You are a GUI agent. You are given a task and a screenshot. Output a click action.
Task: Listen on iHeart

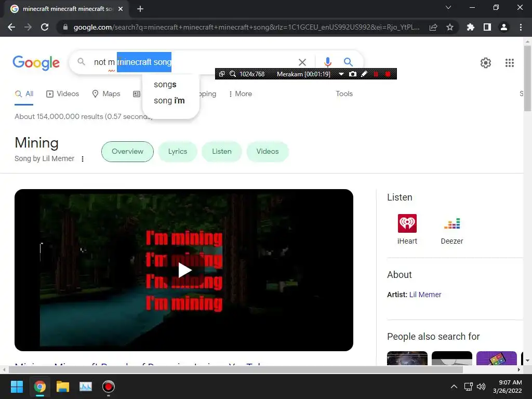click(407, 230)
